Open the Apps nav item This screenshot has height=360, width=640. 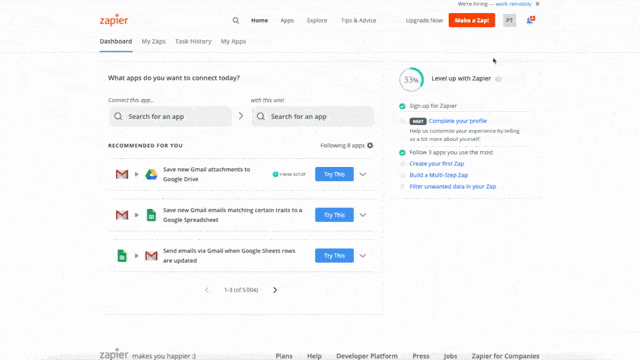coord(287,20)
